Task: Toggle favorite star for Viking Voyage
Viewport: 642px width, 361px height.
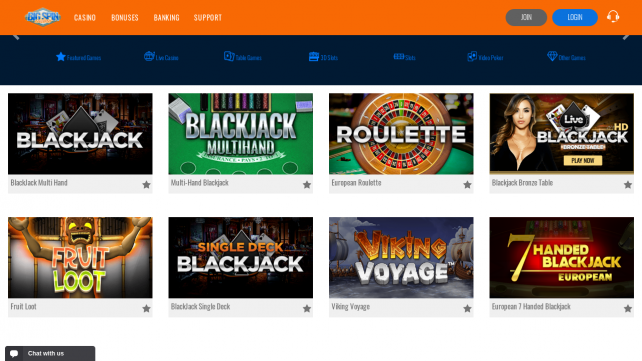Action: 467,309
